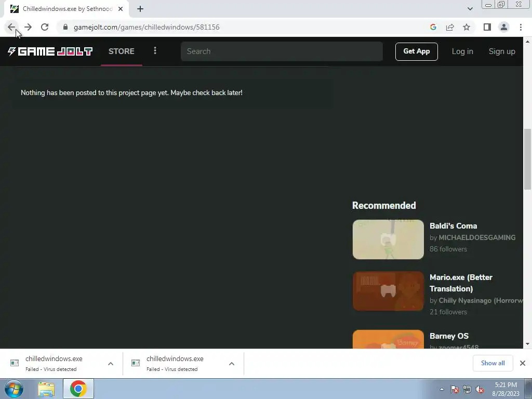Open Google icon in address bar
The image size is (532, 399).
[433, 27]
